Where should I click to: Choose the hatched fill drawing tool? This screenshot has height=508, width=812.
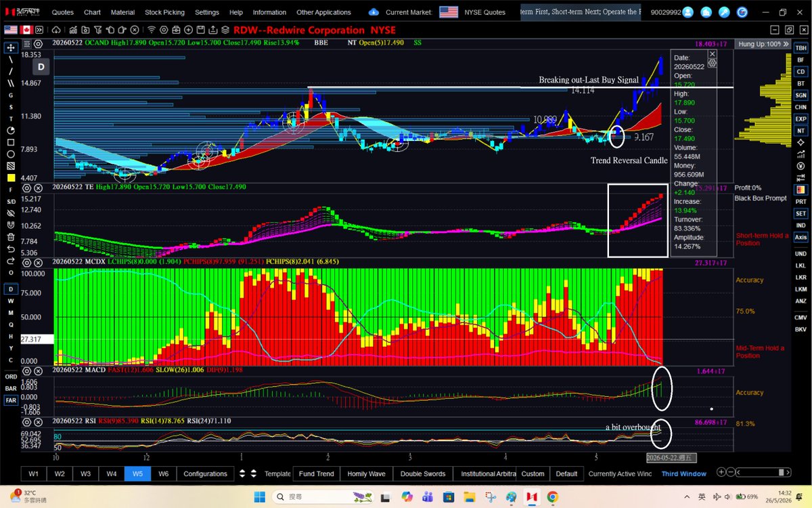click(11, 166)
